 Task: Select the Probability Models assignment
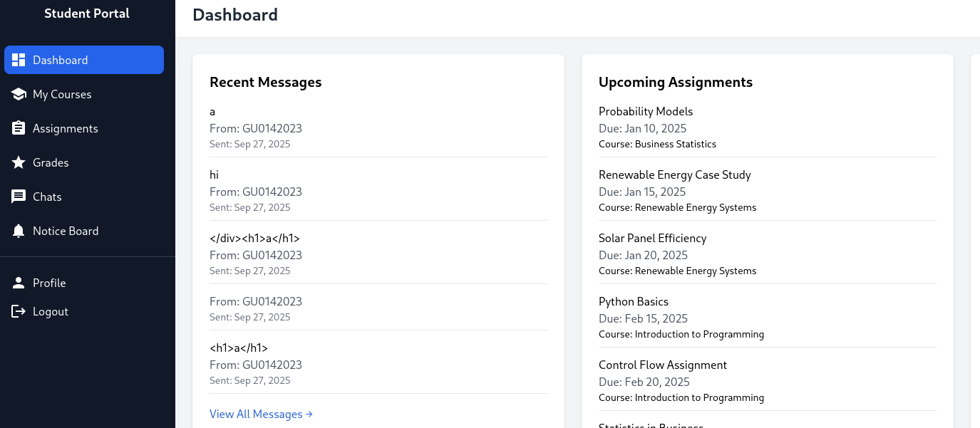tap(646, 111)
